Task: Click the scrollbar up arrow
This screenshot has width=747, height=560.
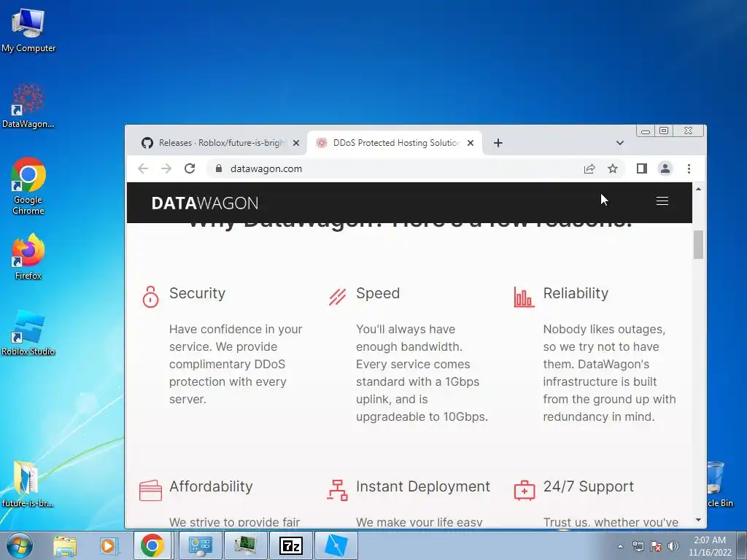Action: (698, 189)
